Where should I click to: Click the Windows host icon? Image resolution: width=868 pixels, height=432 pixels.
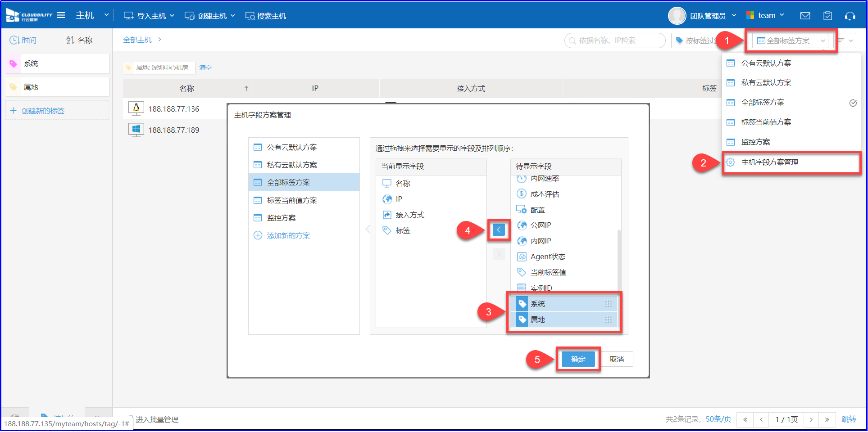[136, 130]
